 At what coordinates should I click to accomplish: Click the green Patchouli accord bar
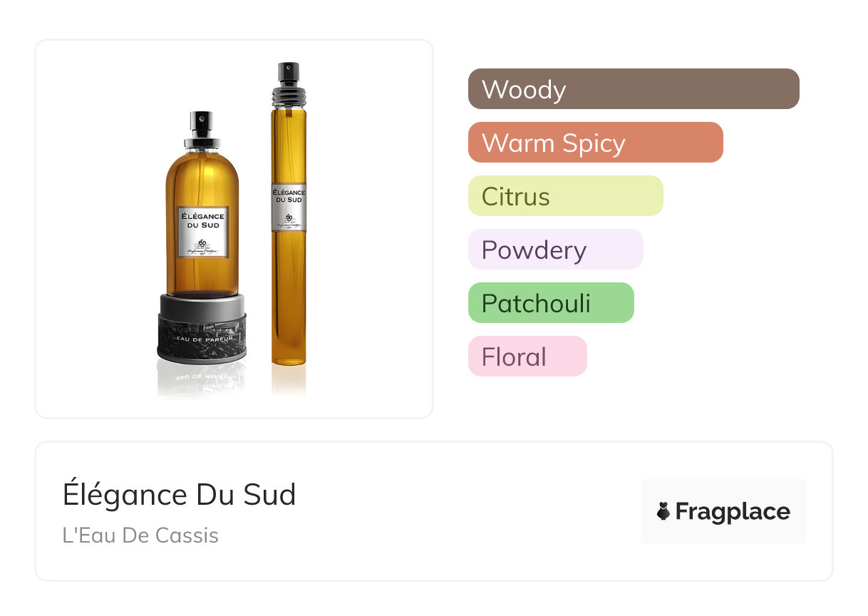[x=550, y=303]
